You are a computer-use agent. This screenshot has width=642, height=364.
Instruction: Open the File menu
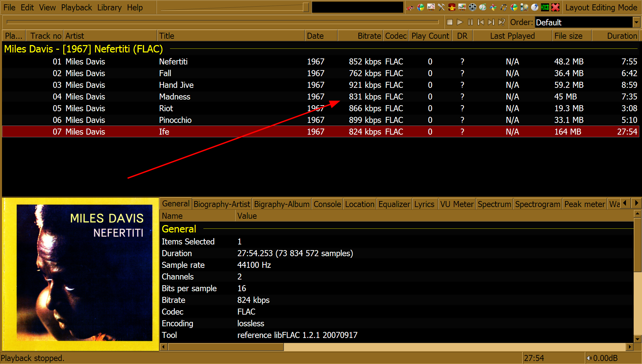[x=9, y=7]
